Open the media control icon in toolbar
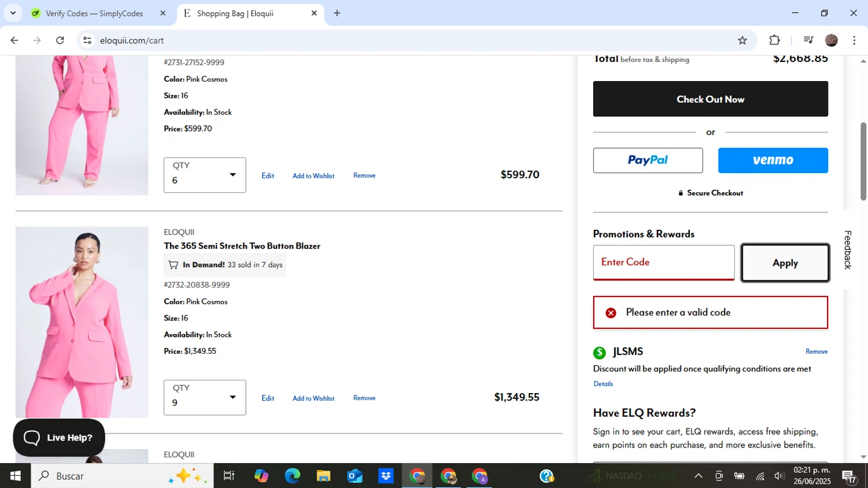The height and width of the screenshot is (488, 868). click(x=808, y=40)
